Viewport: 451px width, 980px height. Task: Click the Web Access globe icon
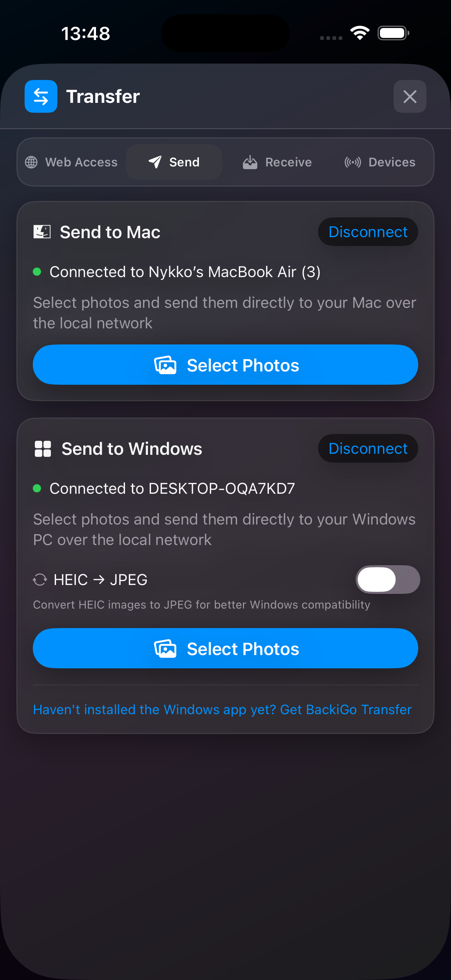click(31, 162)
